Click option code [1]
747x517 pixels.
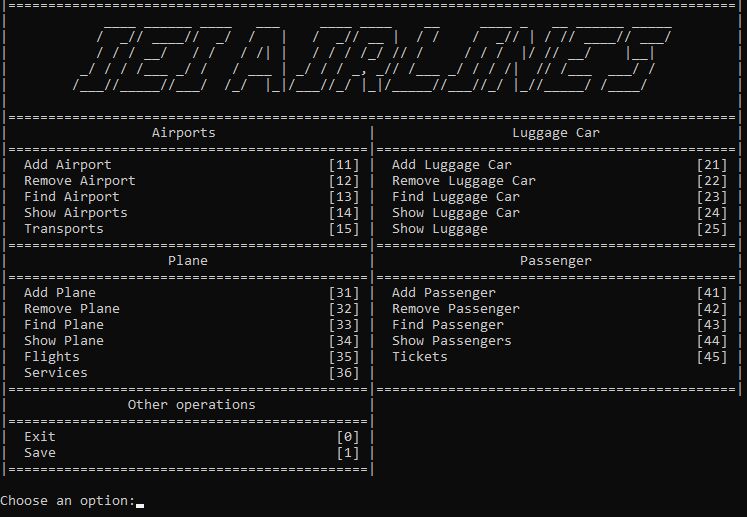tap(348, 453)
